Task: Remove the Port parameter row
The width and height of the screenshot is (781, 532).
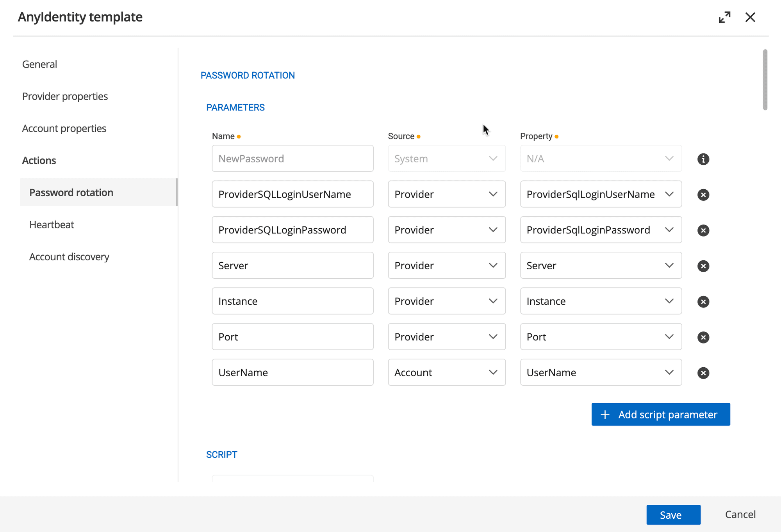Action: 703,337
